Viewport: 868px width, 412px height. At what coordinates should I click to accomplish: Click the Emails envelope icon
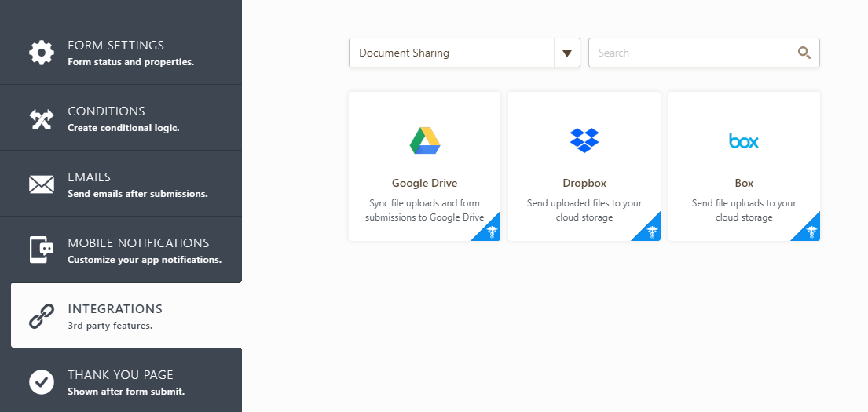point(42,184)
